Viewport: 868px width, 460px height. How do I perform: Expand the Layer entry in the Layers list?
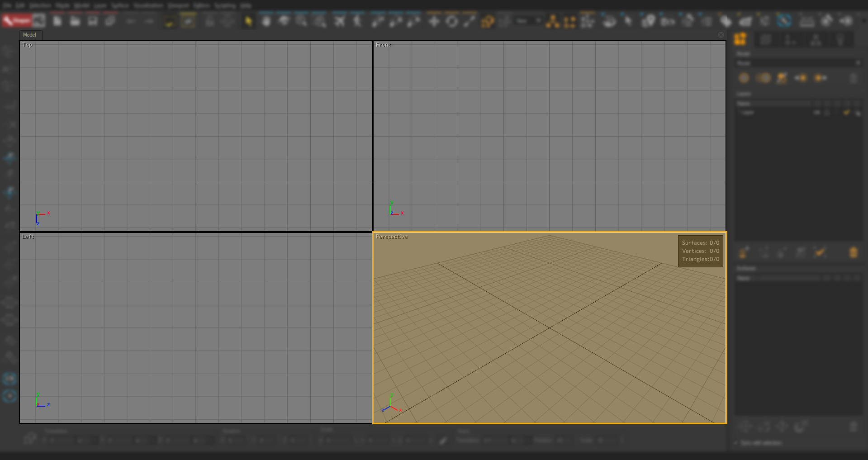[740, 113]
